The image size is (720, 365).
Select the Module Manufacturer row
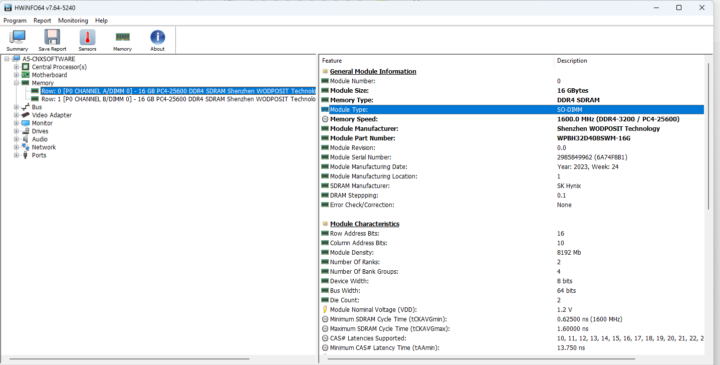[x=512, y=129]
